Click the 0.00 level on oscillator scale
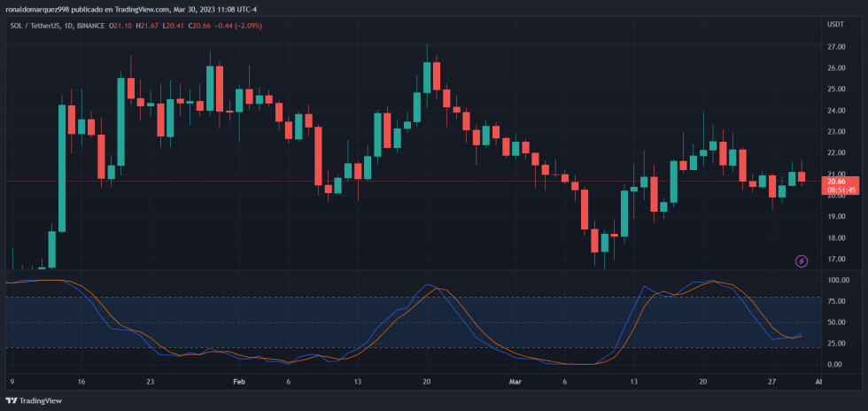 click(x=834, y=365)
